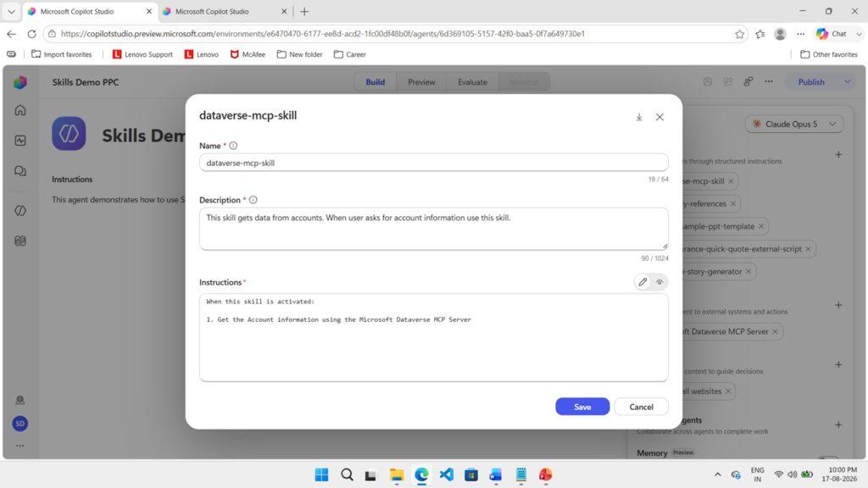The width and height of the screenshot is (868, 488).
Task: Switch to the Monitor tab
Action: [x=524, y=82]
